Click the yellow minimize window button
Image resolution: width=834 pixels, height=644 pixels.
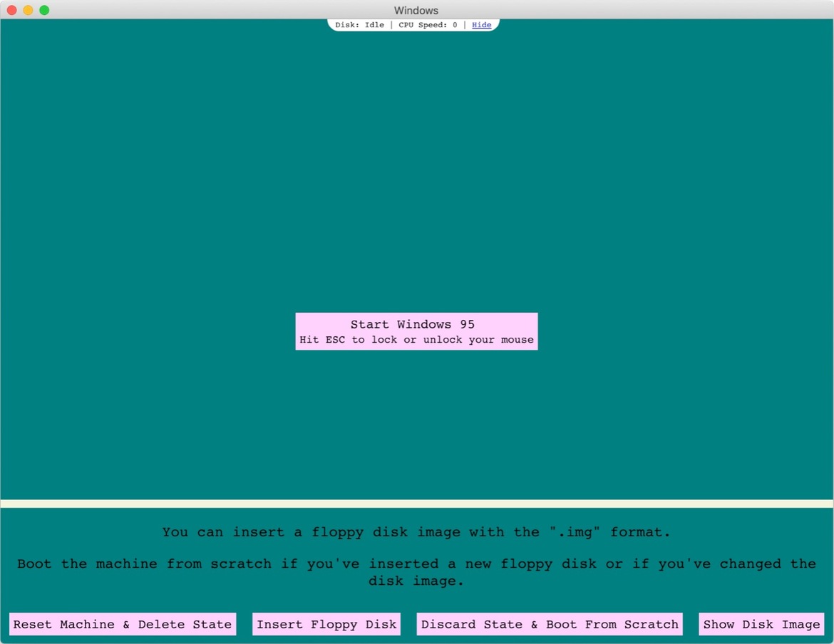[x=29, y=10]
